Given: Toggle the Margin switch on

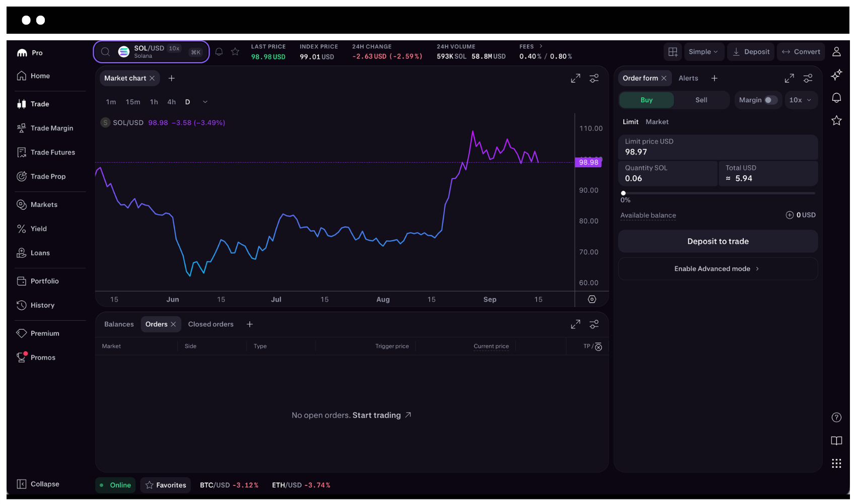Looking at the screenshot, I should pyautogui.click(x=770, y=100).
